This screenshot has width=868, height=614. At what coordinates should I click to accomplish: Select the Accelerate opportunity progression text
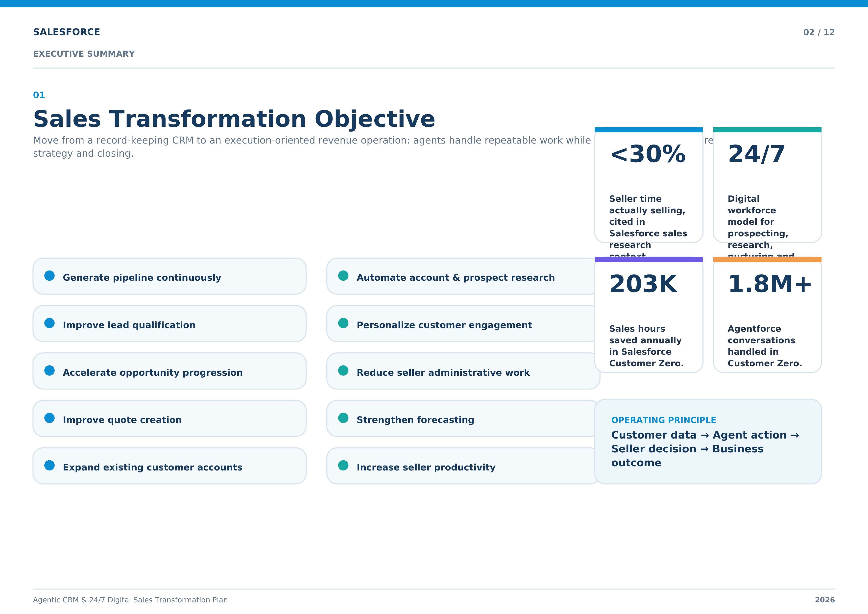coord(153,372)
